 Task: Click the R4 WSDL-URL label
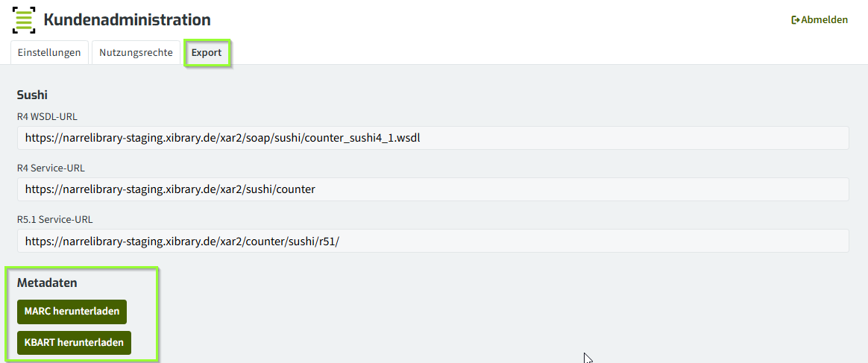click(47, 116)
